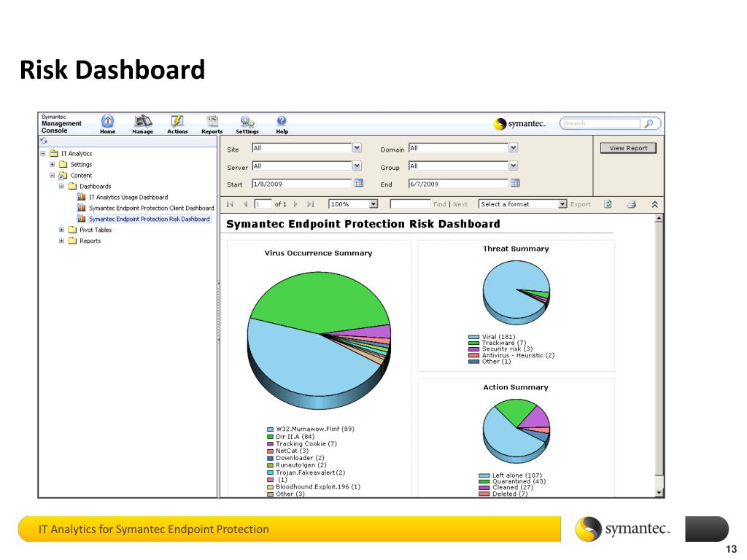The width and height of the screenshot is (747, 560).
Task: Click the Next search link
Action: click(460, 204)
